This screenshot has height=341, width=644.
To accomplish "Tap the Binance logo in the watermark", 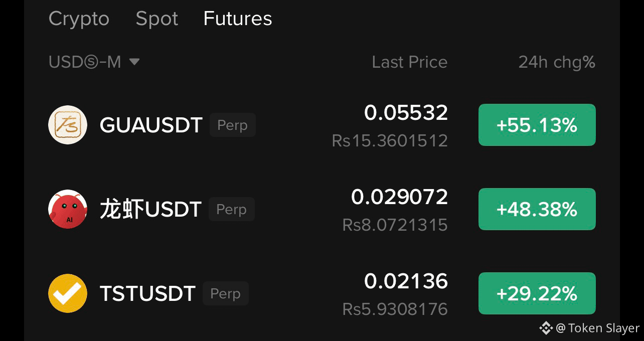I will [546, 328].
